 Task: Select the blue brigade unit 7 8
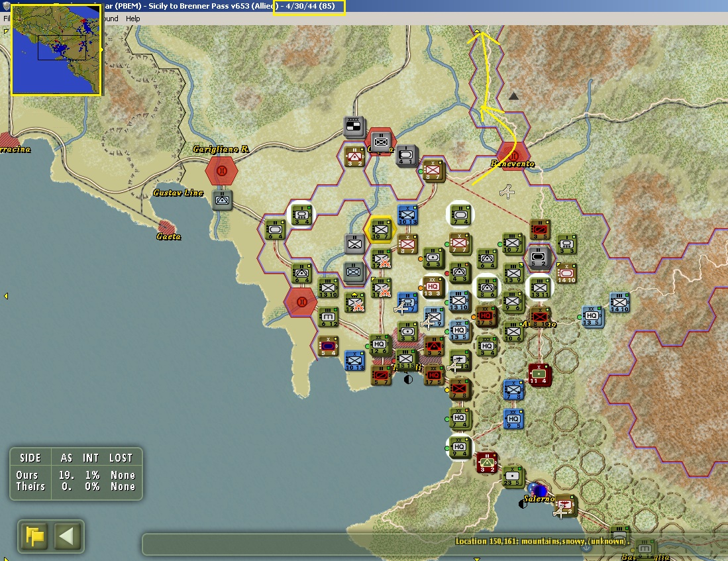tap(513, 389)
